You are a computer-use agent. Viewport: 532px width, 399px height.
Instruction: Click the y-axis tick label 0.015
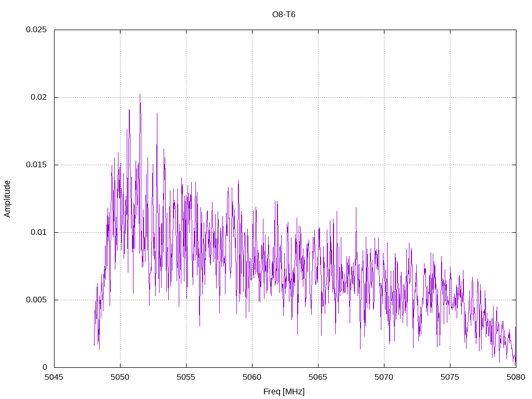pos(36,165)
